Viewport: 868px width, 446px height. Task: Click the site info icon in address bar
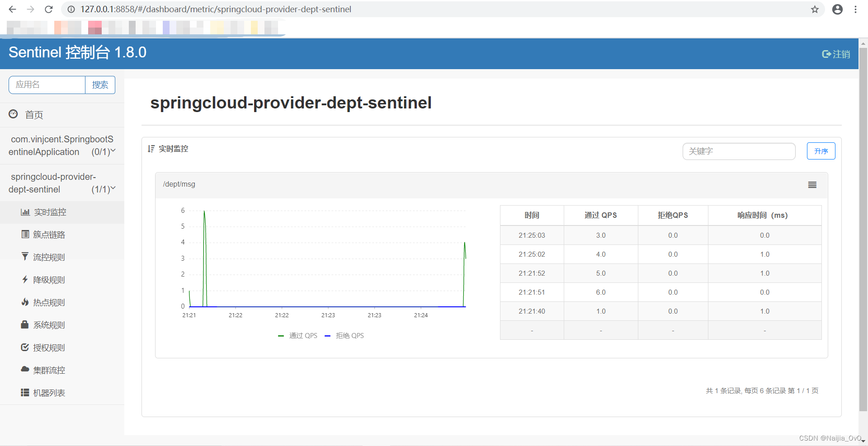click(x=71, y=9)
